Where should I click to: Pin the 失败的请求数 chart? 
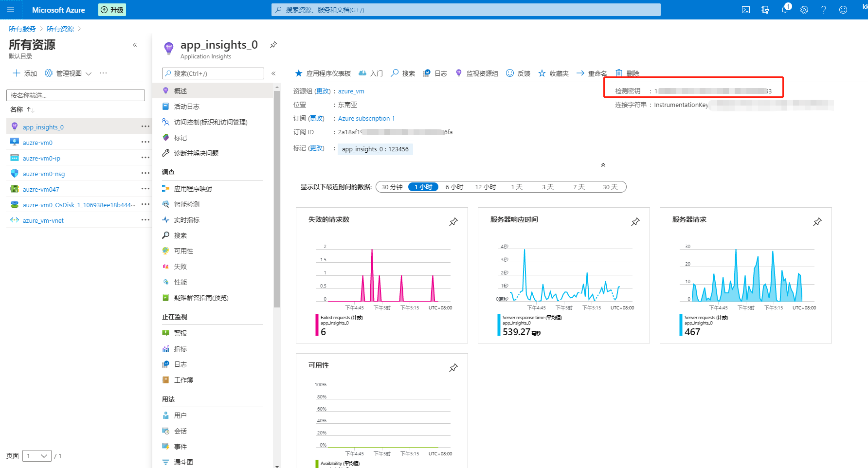(x=453, y=222)
